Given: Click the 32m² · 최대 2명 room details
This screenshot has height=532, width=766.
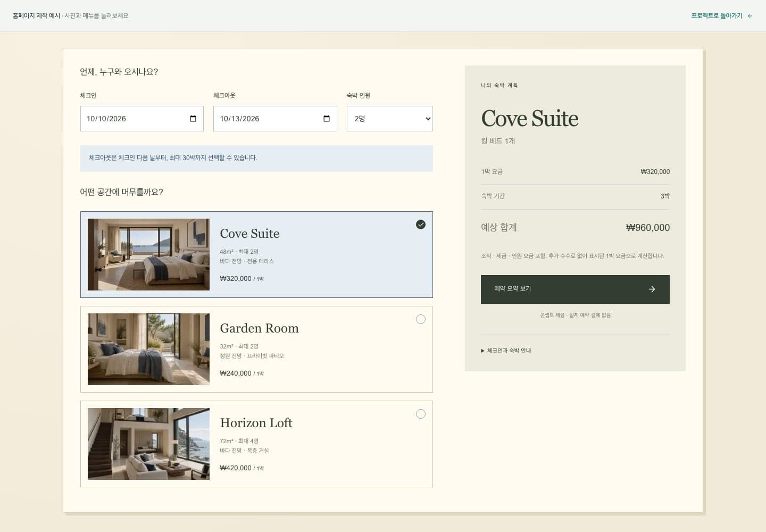Looking at the screenshot, I should pyautogui.click(x=239, y=346).
